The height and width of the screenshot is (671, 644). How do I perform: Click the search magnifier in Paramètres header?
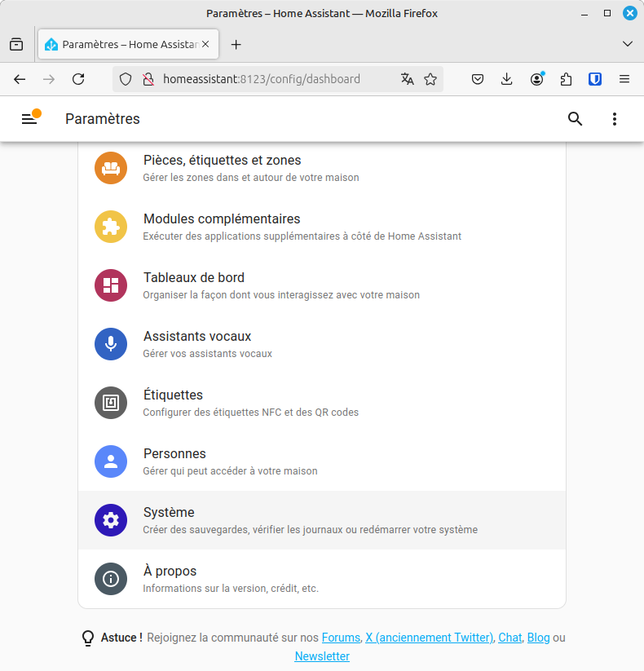(575, 118)
